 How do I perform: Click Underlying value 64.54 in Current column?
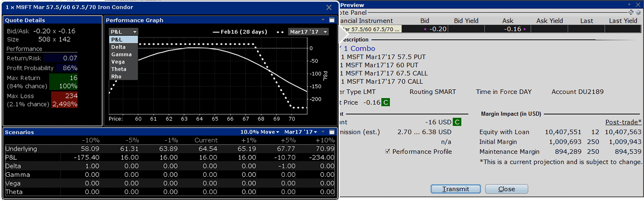coord(209,149)
